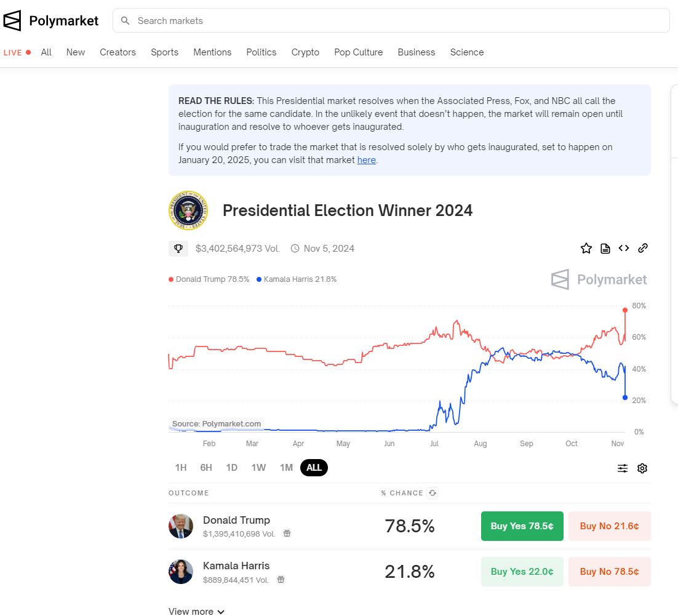Image resolution: width=678 pixels, height=616 pixels.
Task: Click the Polymarket logo icon
Action: point(12,21)
